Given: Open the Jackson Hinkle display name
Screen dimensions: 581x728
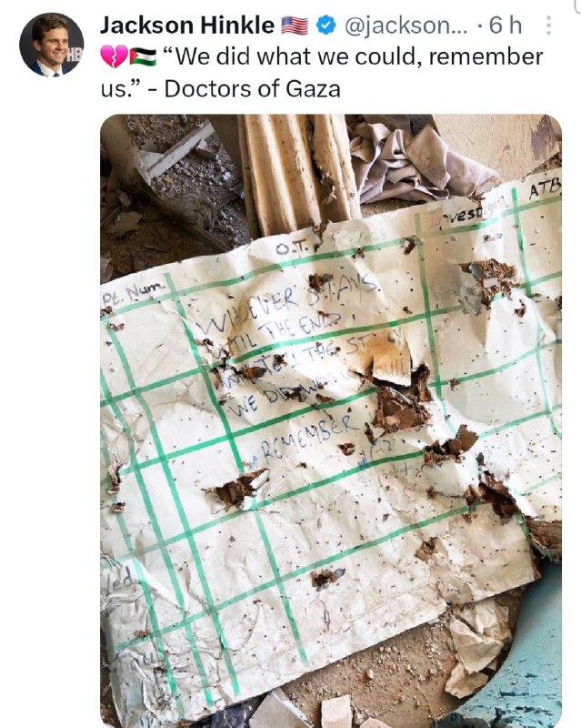Looking at the screenshot, I should click(187, 25).
